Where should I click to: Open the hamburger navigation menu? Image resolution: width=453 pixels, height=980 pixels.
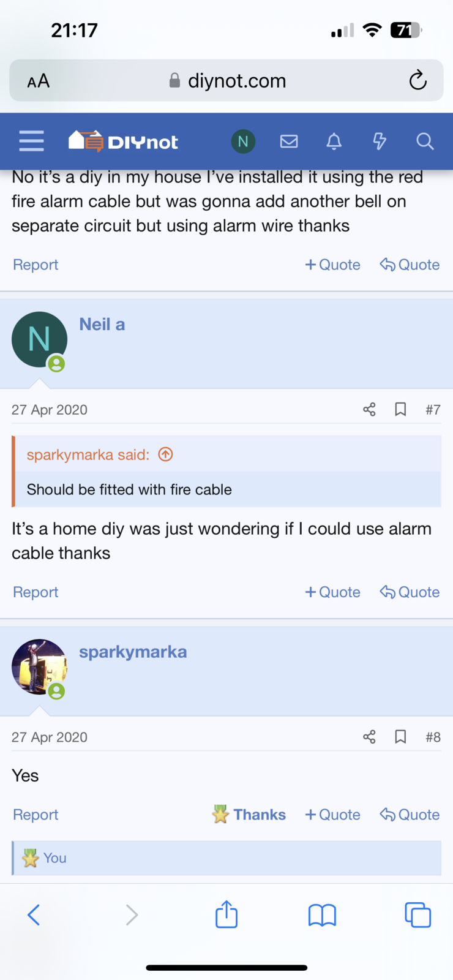point(31,141)
